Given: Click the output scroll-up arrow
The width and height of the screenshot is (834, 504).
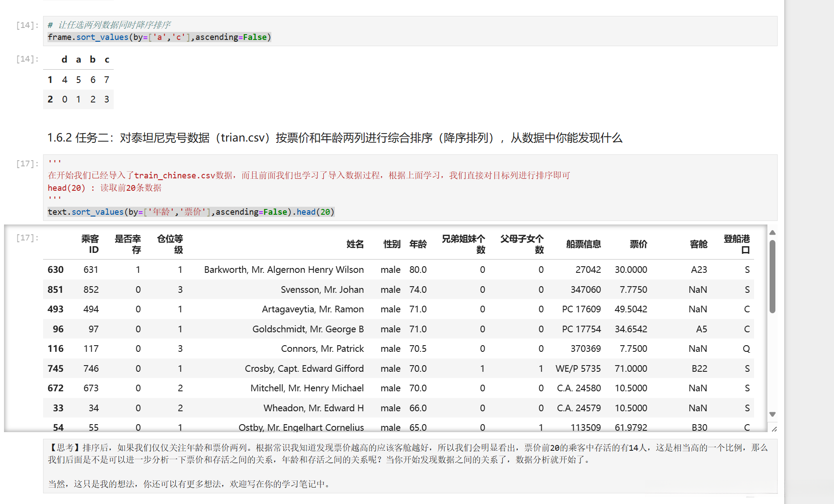Looking at the screenshot, I should point(772,232).
